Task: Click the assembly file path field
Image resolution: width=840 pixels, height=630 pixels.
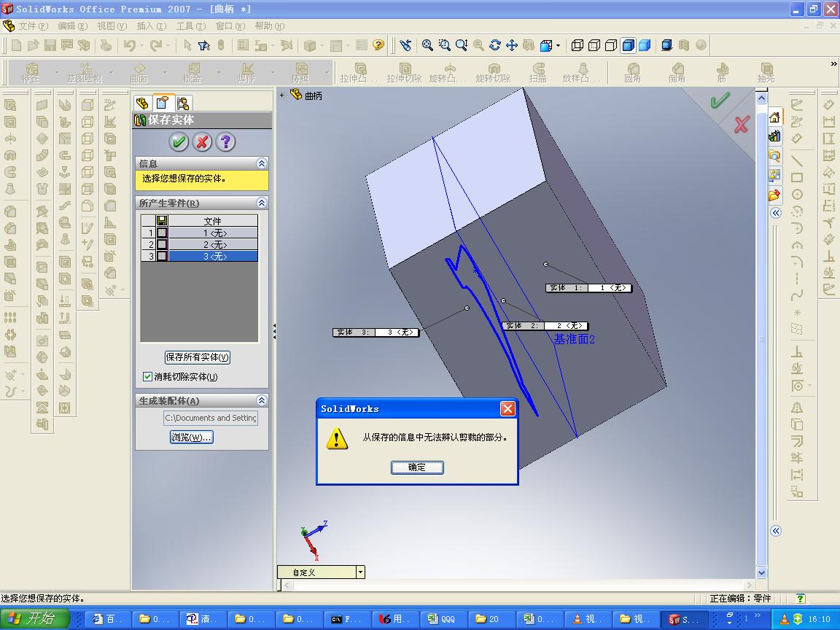Action: [x=211, y=418]
